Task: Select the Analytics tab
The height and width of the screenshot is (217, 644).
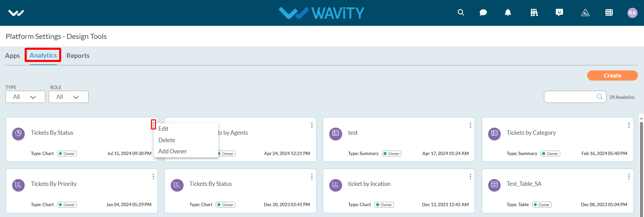Action: click(x=43, y=55)
